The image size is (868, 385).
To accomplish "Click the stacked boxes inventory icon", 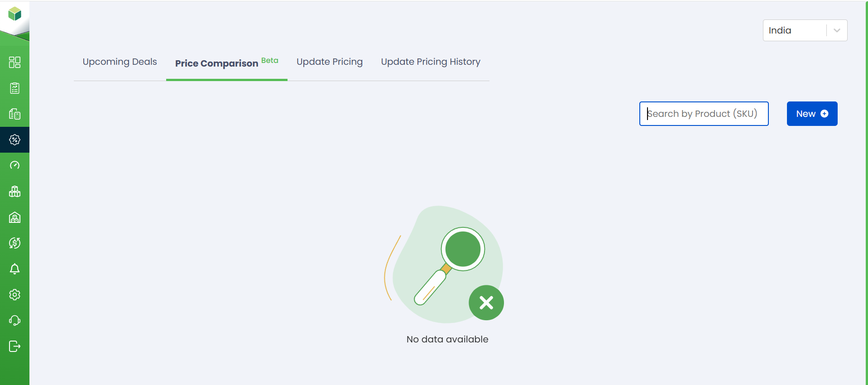I will (14, 192).
